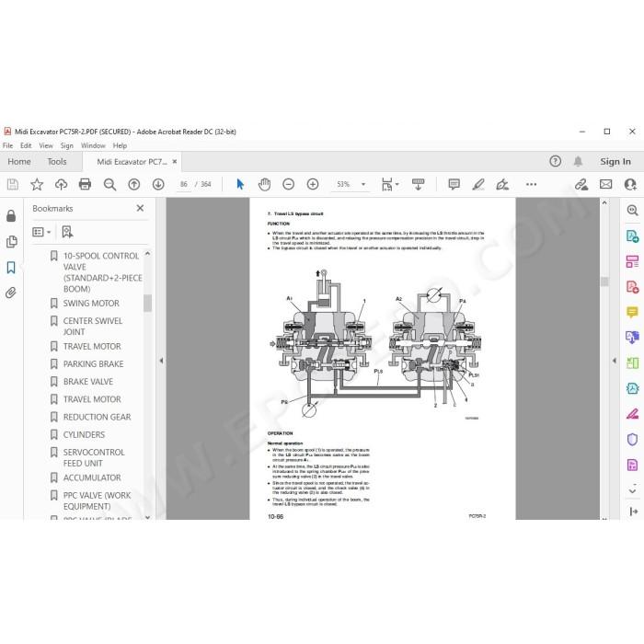The width and height of the screenshot is (644, 644).
Task: Click find current bookmark icon
Action: point(67,232)
